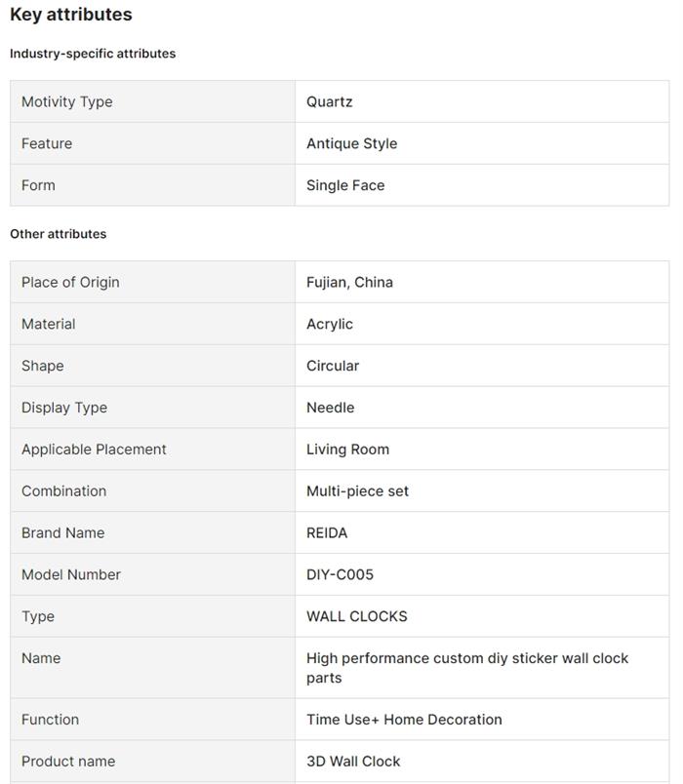Screen dimensions: 683x784
Task: Click the Key attributes heading
Action: [71, 15]
